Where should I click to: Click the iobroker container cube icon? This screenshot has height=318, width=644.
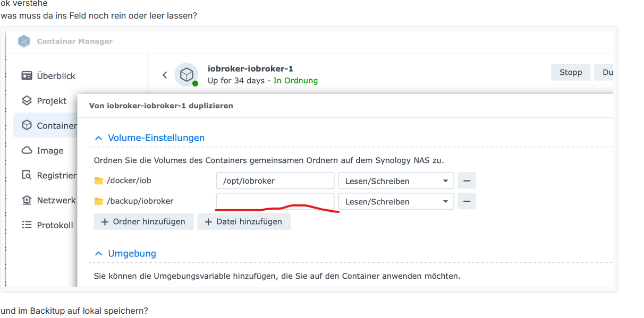187,75
